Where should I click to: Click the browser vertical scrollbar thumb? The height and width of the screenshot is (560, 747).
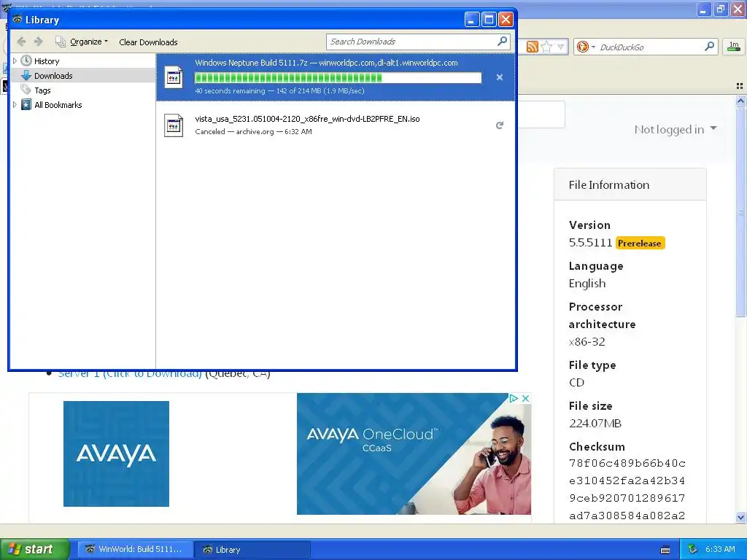click(740, 212)
